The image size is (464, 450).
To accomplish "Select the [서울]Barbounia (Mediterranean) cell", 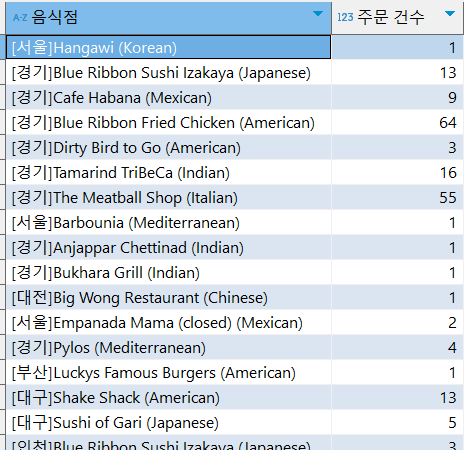I will (x=169, y=222).
